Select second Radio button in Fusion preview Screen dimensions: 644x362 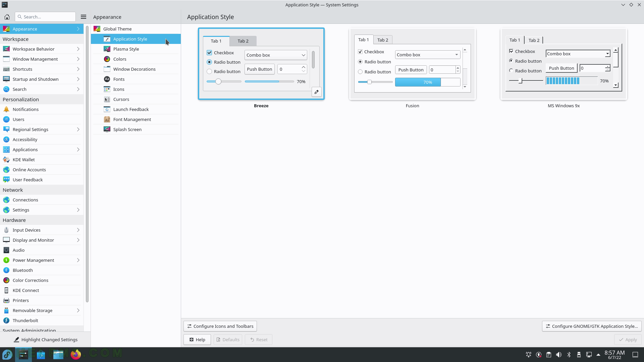[x=360, y=72]
